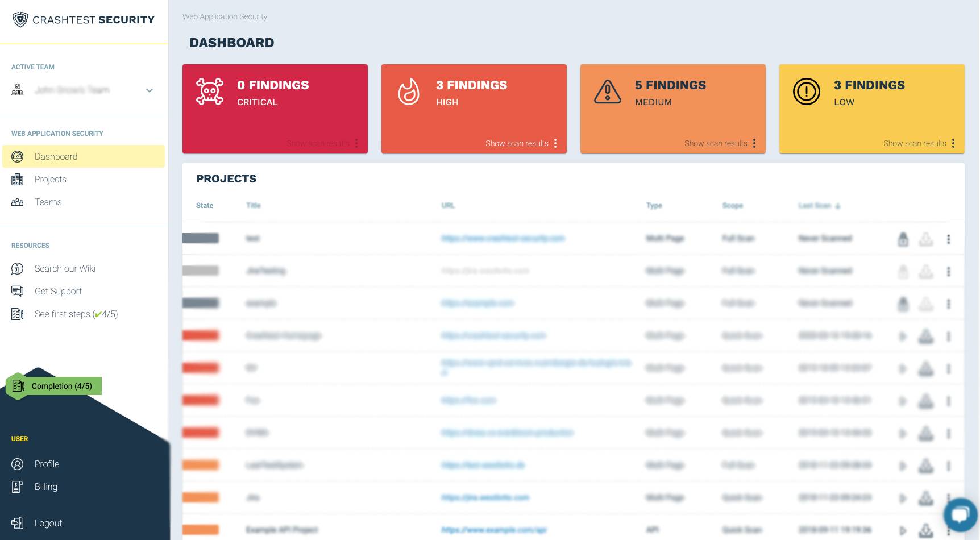The image size is (980, 540).
Task: Click the gray state bar of test project
Action: [201, 238]
